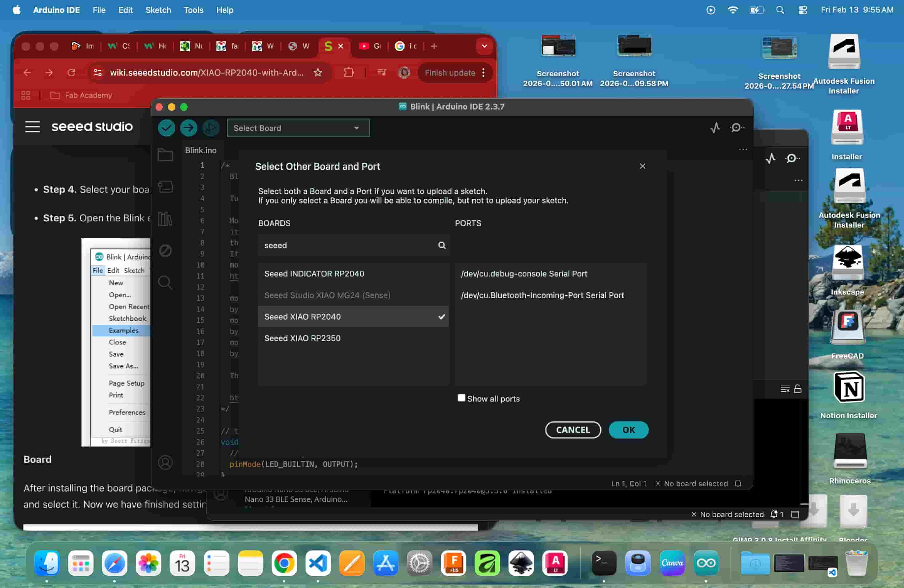Open the Debug sidebar icon

click(x=165, y=251)
